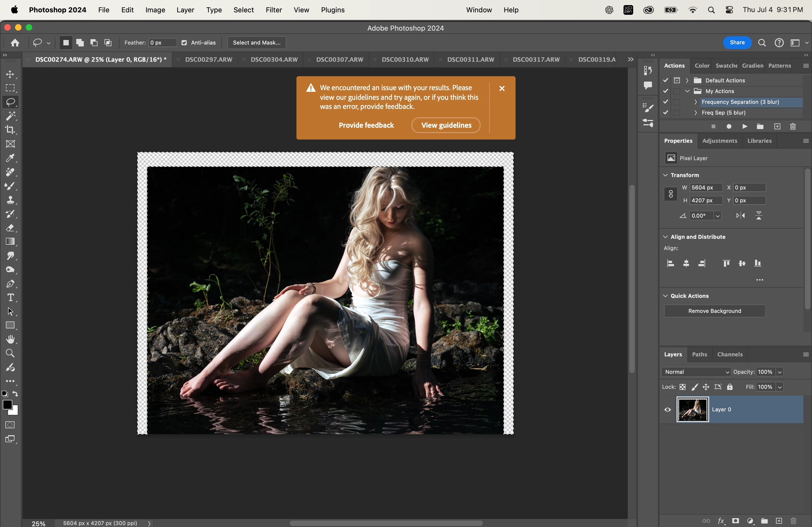Select the Clone Stamp tool
The width and height of the screenshot is (812, 527).
[x=10, y=200]
